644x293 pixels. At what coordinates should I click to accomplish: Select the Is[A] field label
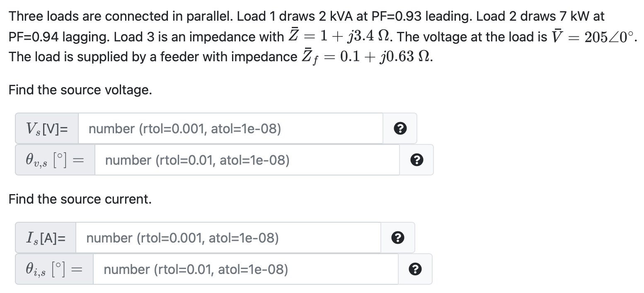tap(45, 238)
